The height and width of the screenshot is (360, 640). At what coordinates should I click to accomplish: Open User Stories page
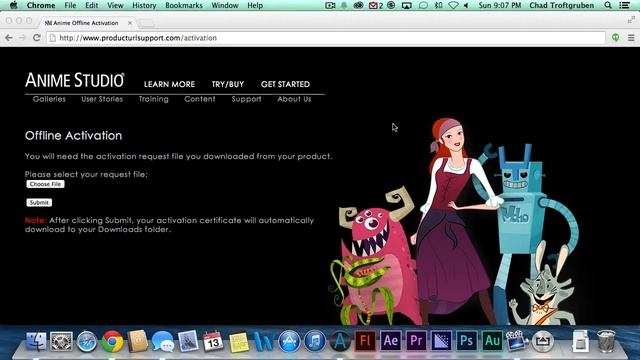(x=102, y=99)
